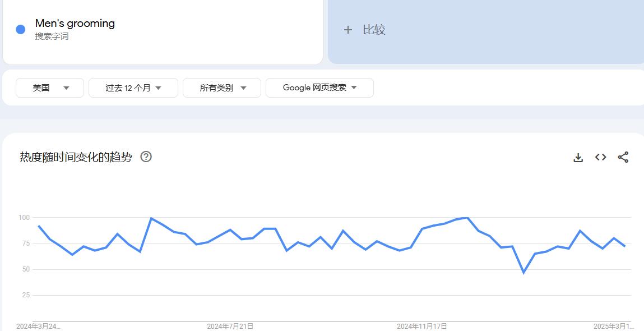644x331 pixels.
Task: Click the 25 value on the y-axis
Action: [26, 295]
